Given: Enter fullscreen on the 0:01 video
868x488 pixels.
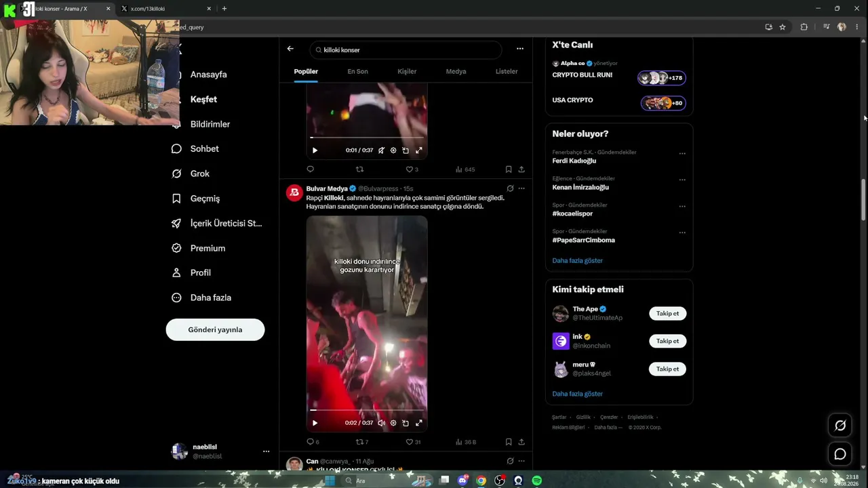Looking at the screenshot, I should (x=418, y=150).
